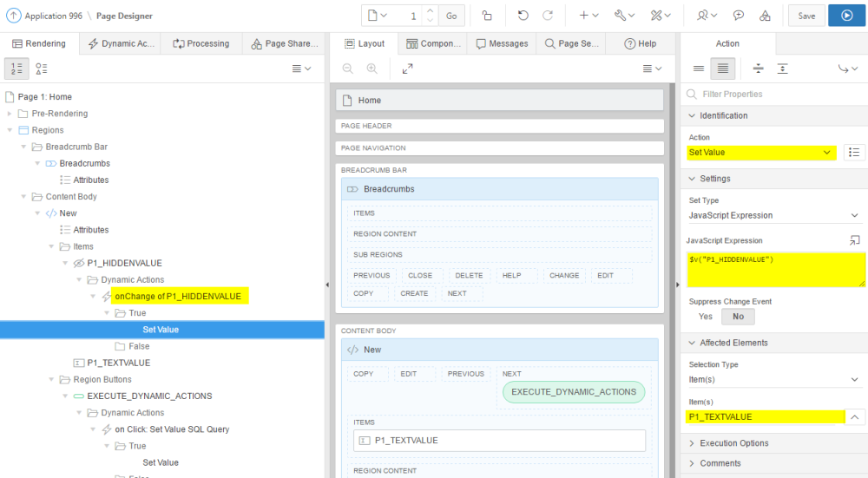
Task: Click the page number input field
Action: tap(409, 16)
